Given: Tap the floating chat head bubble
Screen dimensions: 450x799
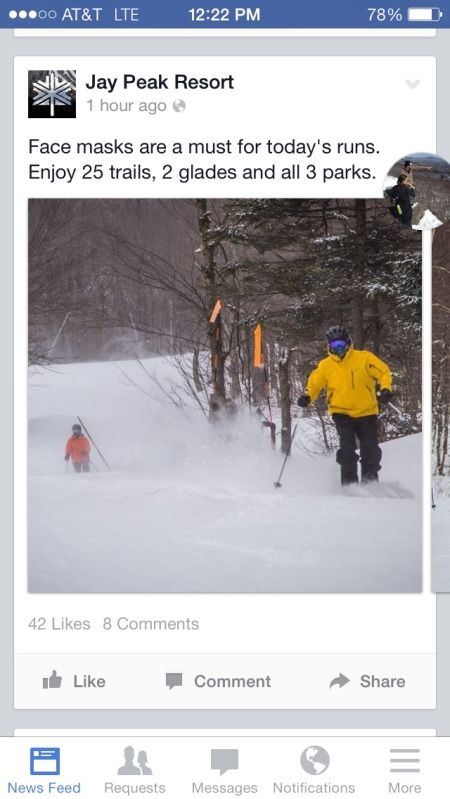Looking at the screenshot, I should coord(416,191).
